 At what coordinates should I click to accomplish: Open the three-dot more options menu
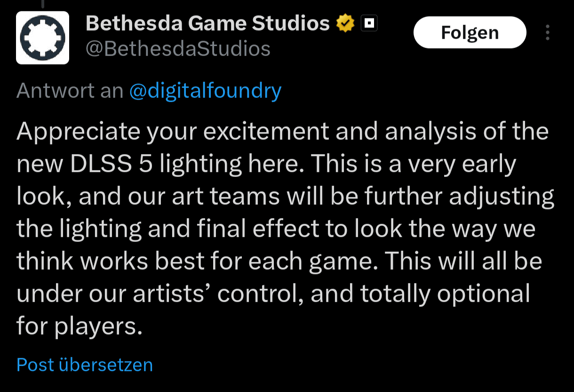(547, 33)
